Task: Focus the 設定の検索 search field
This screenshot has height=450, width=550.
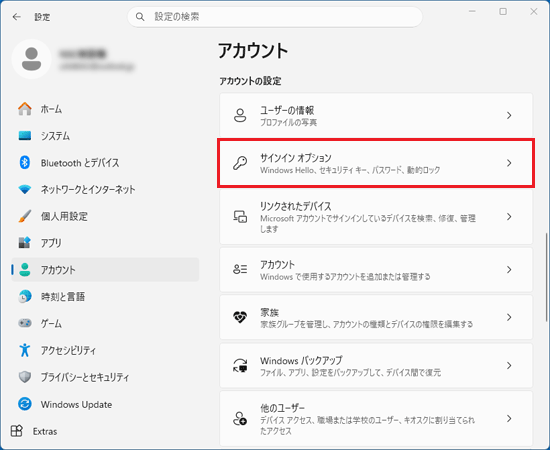Action: point(275,16)
